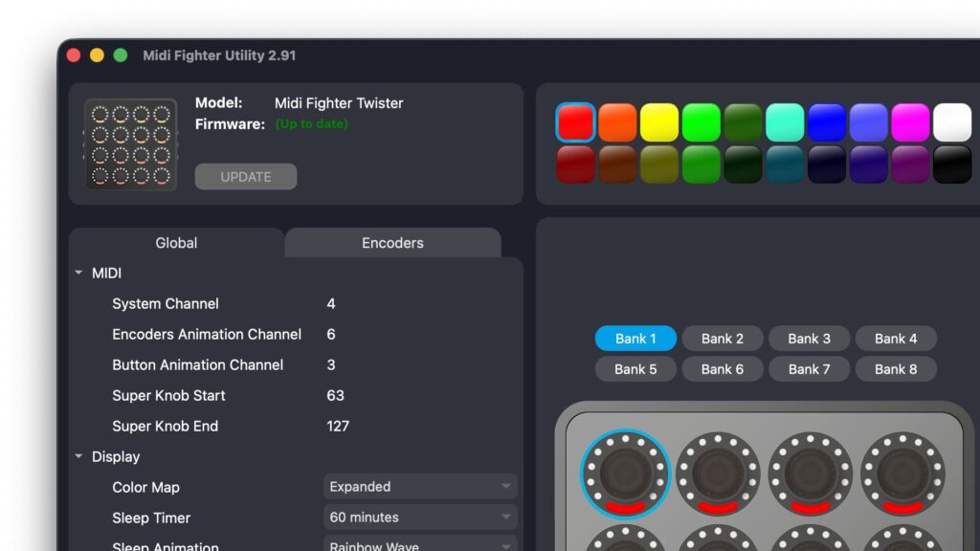Edit the Super Knob End value 127
The width and height of the screenshot is (980, 551).
coord(338,426)
